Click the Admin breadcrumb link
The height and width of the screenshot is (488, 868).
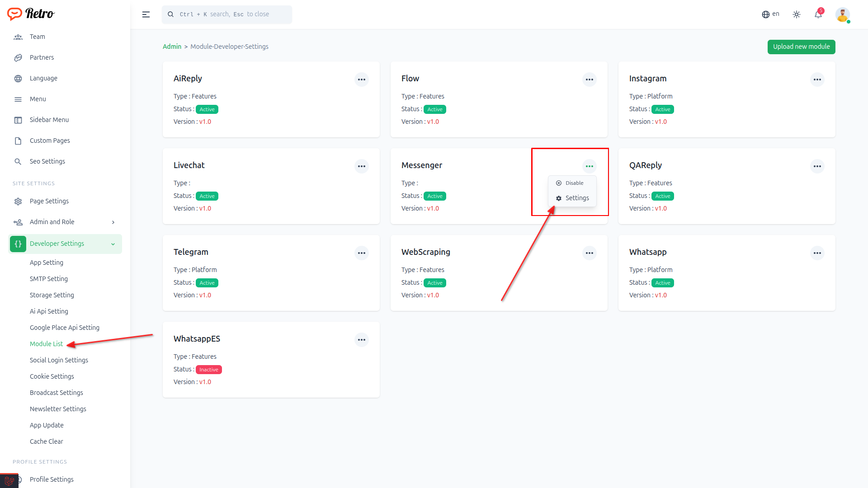172,47
